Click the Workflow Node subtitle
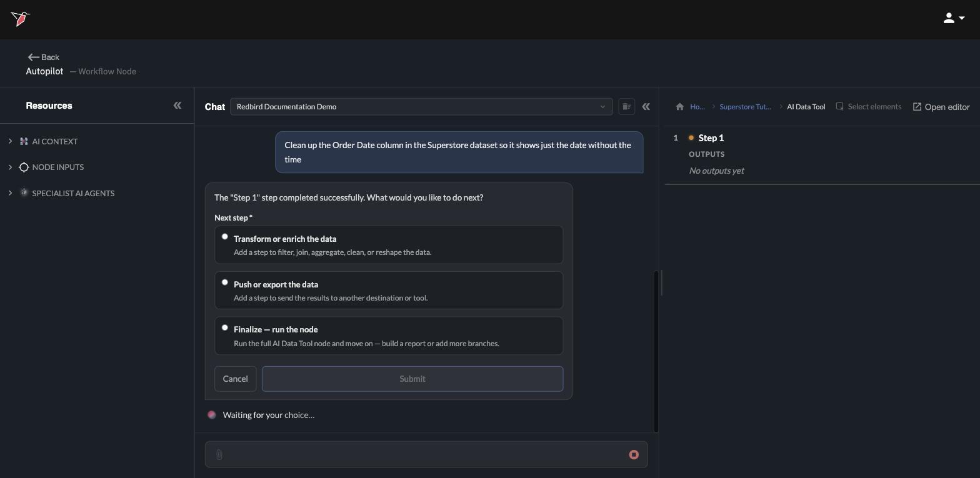980x478 pixels. [107, 71]
